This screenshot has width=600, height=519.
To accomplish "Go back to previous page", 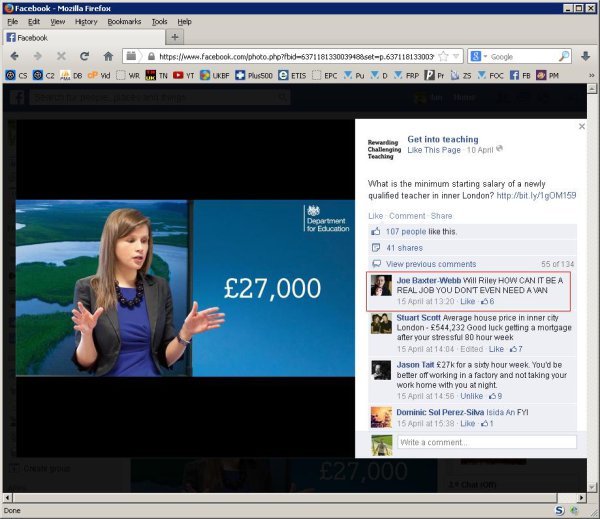I will click(x=14, y=57).
